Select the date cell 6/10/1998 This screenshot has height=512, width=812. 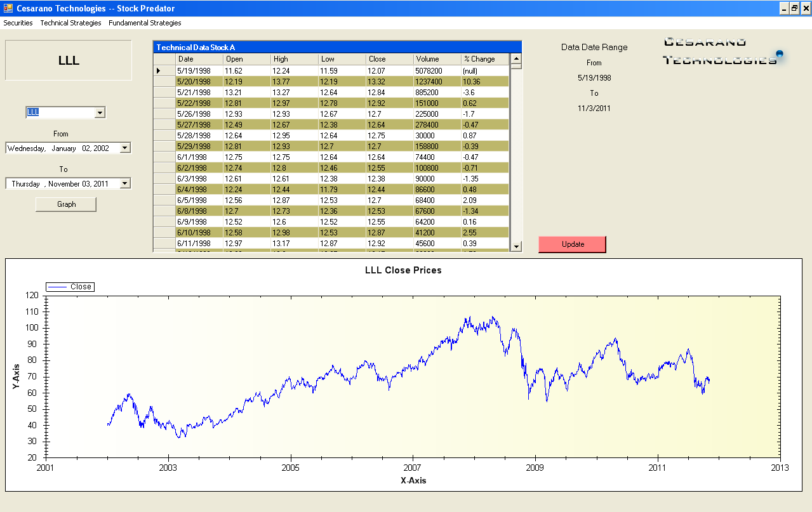click(x=199, y=232)
